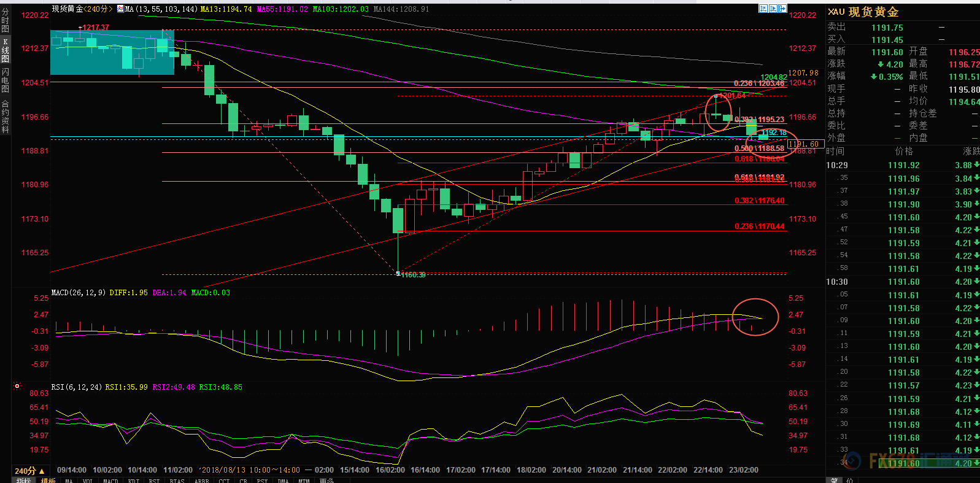980x483 pixels.
Task: Click the 1201.64 swing high marker
Action: [732, 96]
